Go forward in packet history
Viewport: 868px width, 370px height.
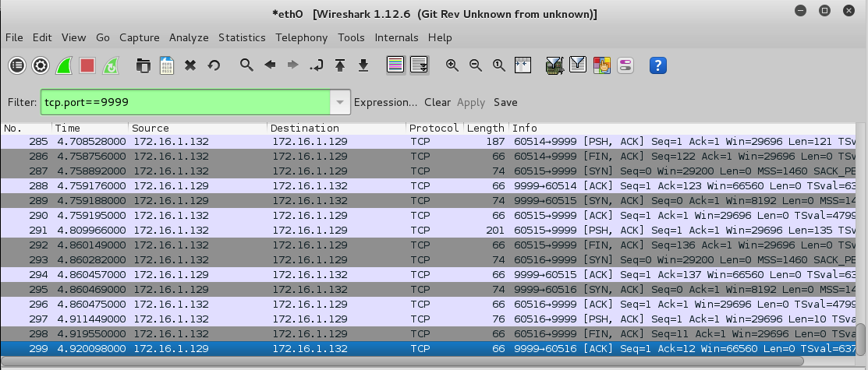click(292, 65)
